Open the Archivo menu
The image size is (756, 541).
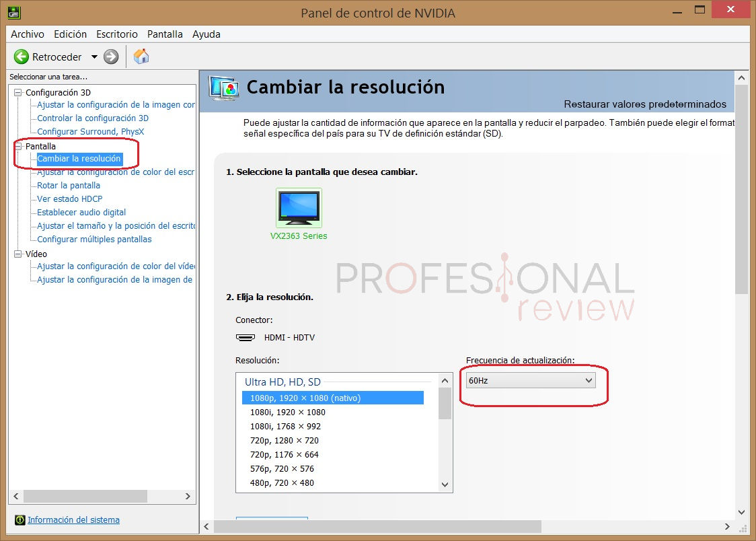point(28,34)
